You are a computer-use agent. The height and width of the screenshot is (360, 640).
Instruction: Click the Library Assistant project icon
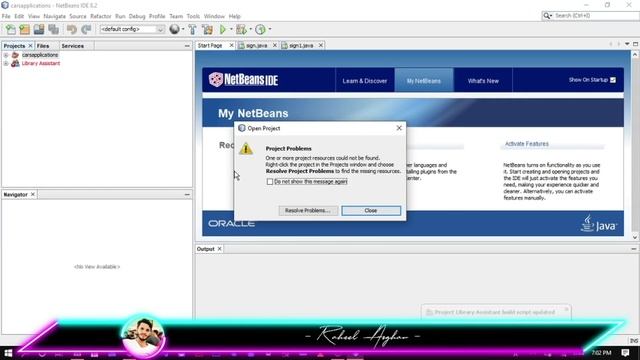click(15, 63)
